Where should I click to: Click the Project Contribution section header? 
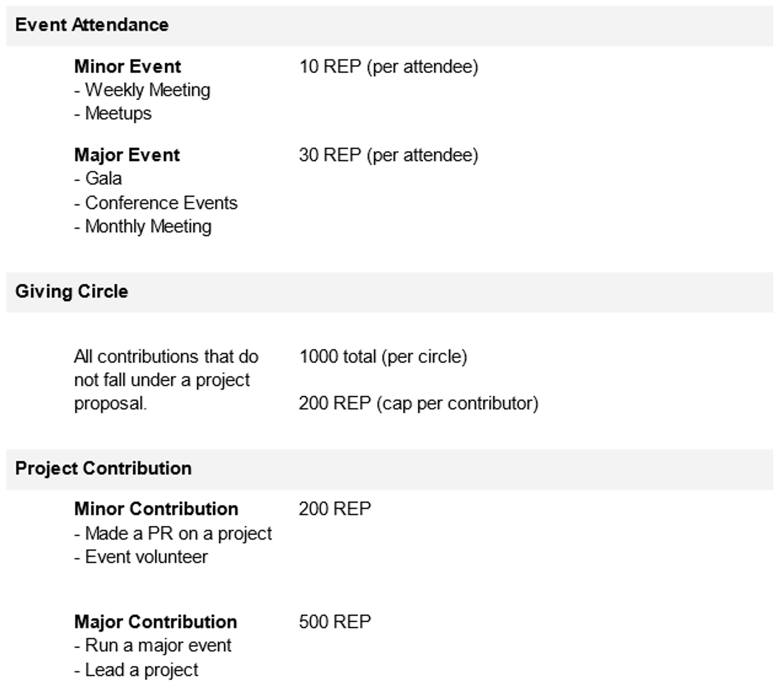tap(103, 468)
